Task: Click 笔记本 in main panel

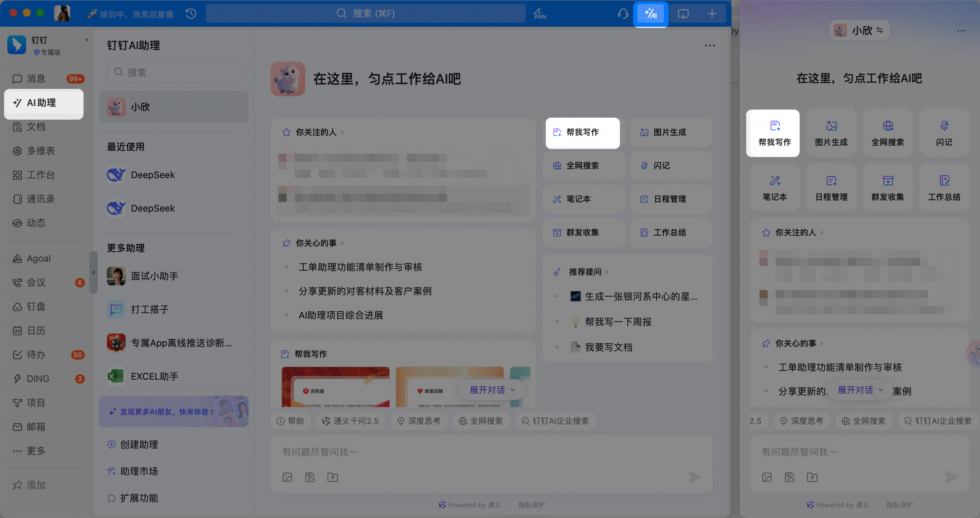Action: tap(584, 199)
